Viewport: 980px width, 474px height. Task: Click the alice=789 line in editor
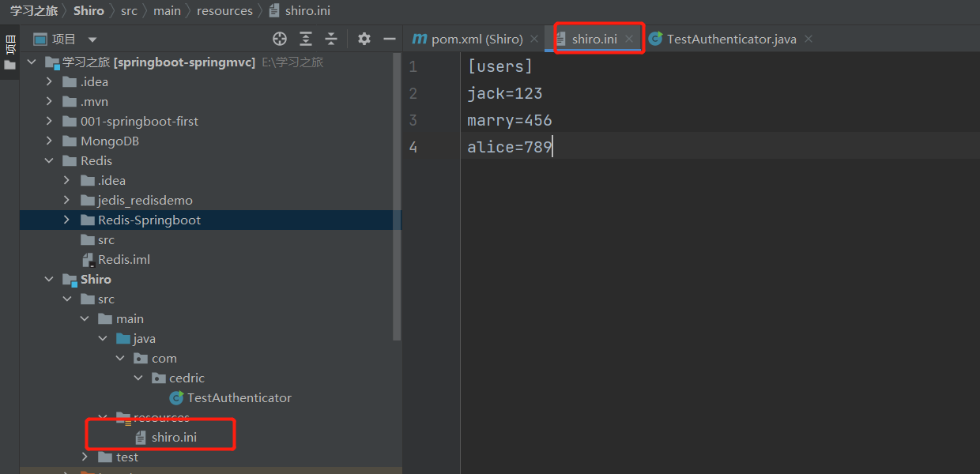pos(510,147)
